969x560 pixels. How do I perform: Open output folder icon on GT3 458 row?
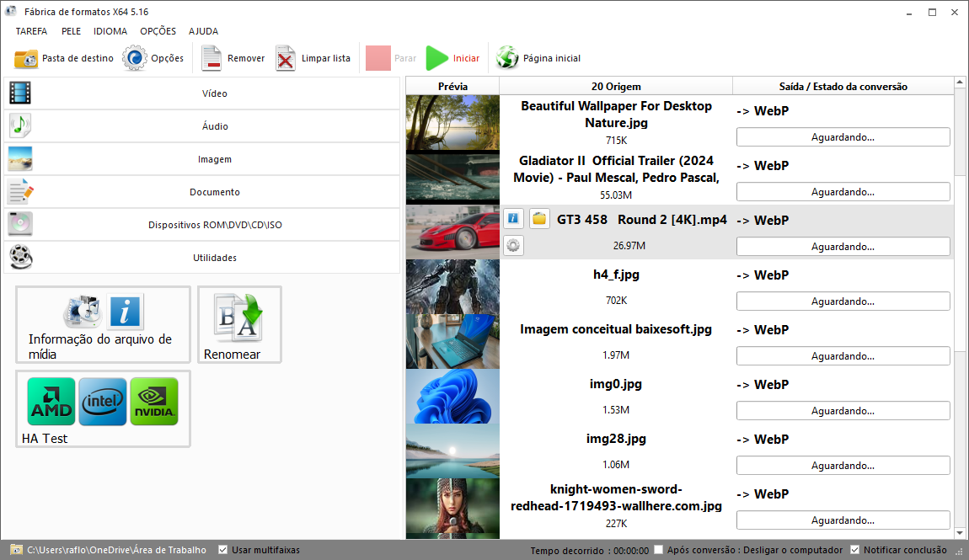coord(539,220)
